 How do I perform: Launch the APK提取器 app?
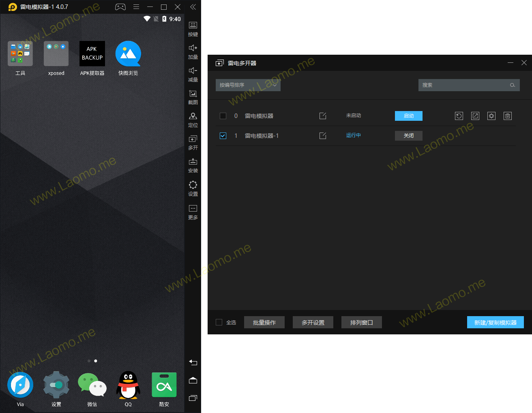click(92, 58)
